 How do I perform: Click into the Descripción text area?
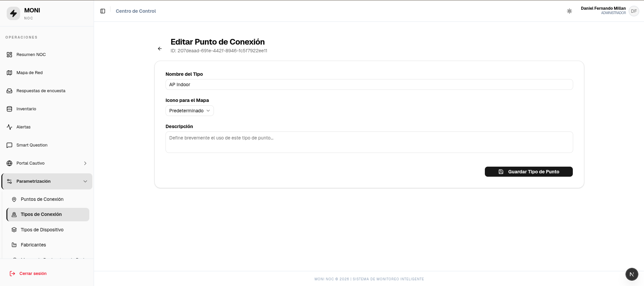tap(369, 142)
